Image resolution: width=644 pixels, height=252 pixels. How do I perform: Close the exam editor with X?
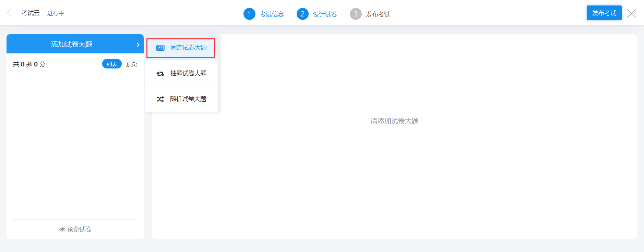pos(631,13)
